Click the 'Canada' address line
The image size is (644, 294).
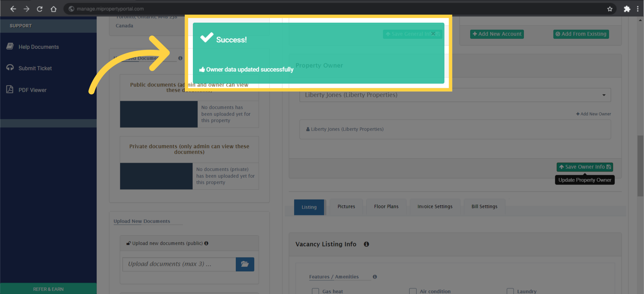click(x=124, y=26)
